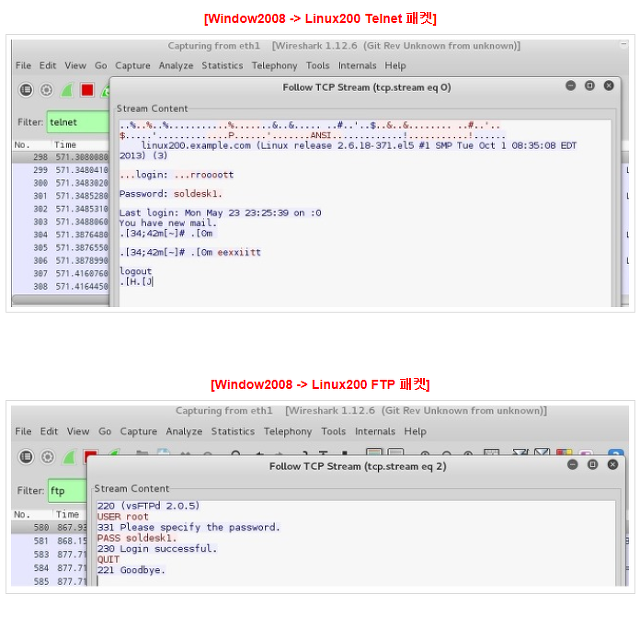Click '230 Login successful.' line in ftp stream
The image size is (640, 617).
[157, 548]
